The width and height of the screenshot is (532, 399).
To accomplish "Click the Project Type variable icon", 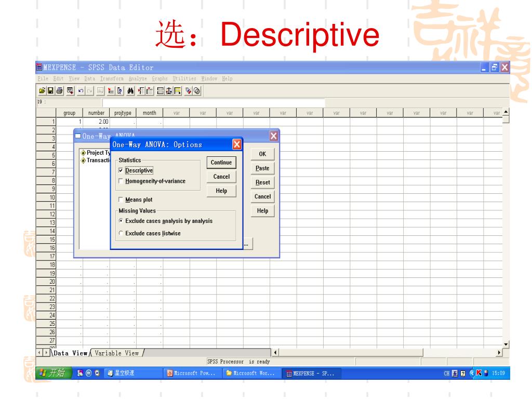I will pos(83,153).
